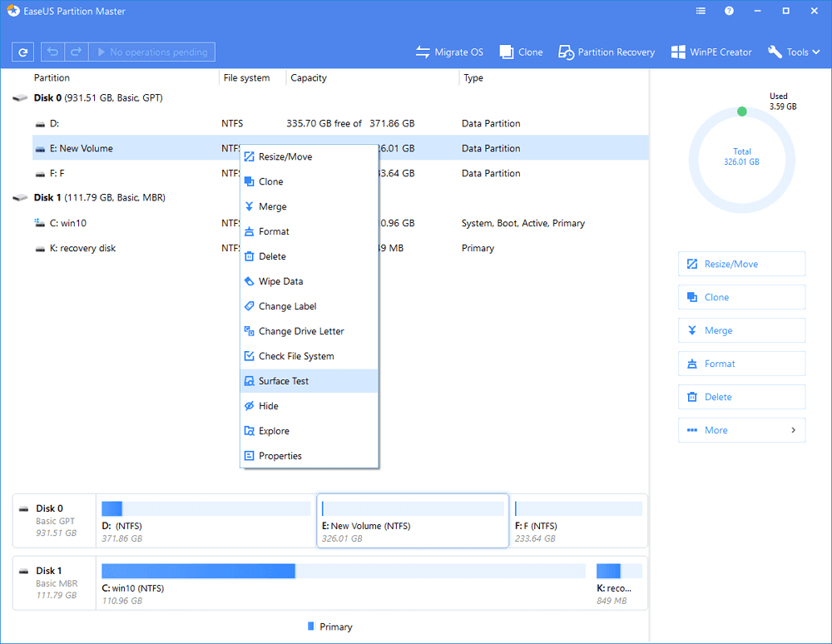The height and width of the screenshot is (644, 832).
Task: Click the Primary legend color swatch
Action: pyautogui.click(x=311, y=626)
